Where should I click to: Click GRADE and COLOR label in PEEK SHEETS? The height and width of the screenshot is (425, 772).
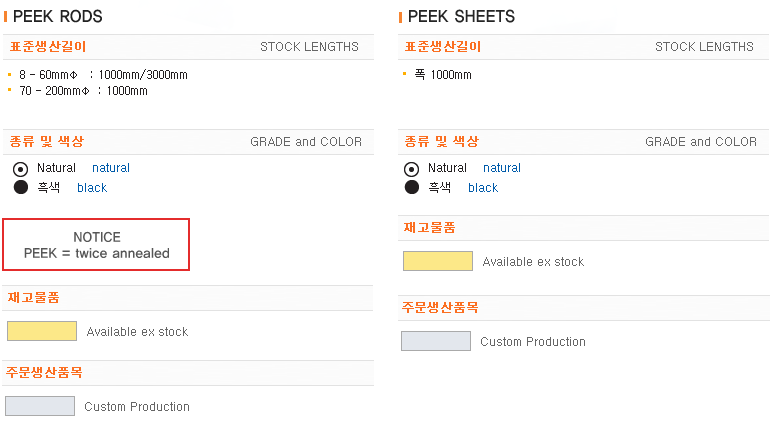pos(701,142)
